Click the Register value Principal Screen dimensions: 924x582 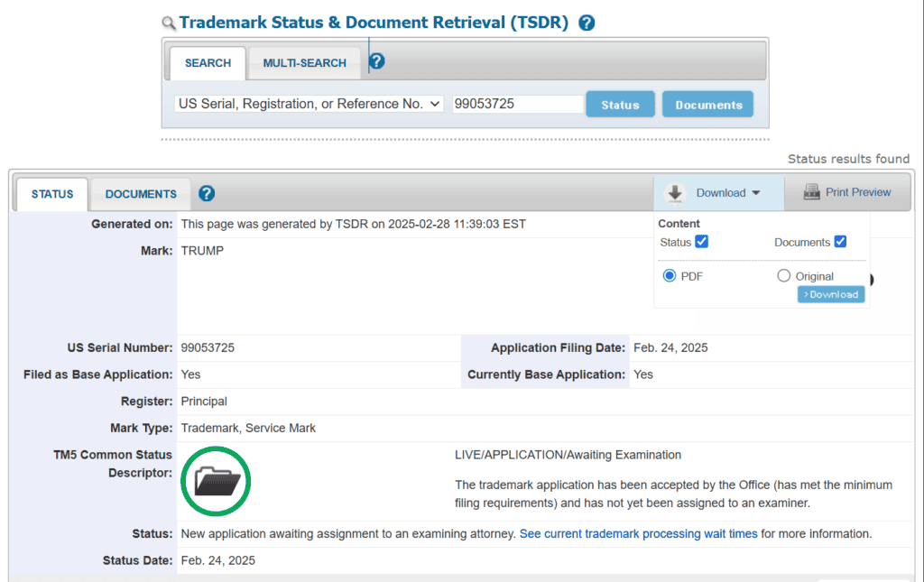click(204, 402)
